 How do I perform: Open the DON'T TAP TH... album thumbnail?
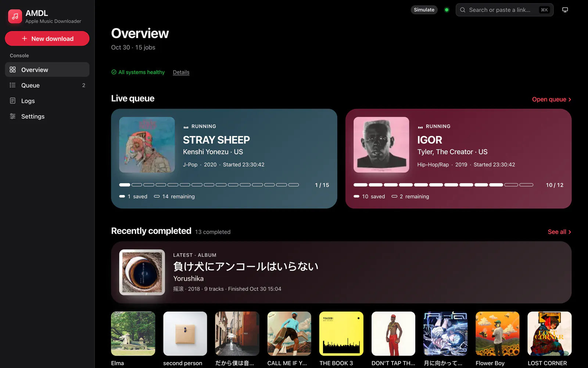pos(393,334)
